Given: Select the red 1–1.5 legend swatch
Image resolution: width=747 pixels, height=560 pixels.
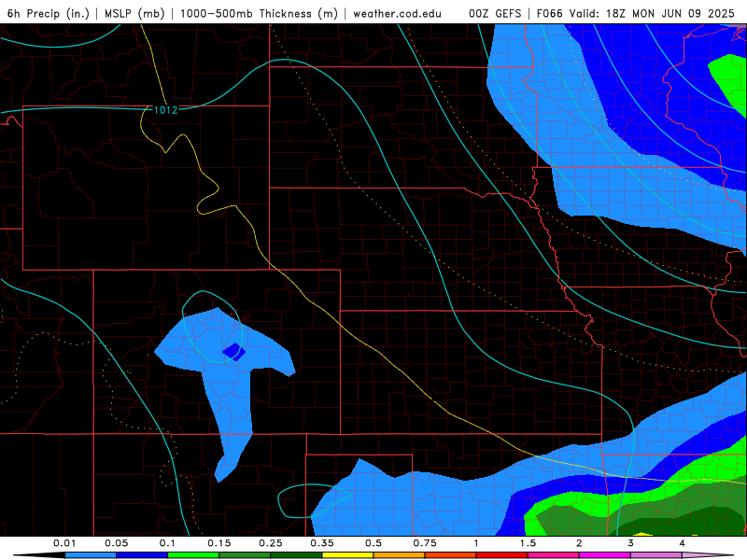Looking at the screenshot, I should coord(502,555).
